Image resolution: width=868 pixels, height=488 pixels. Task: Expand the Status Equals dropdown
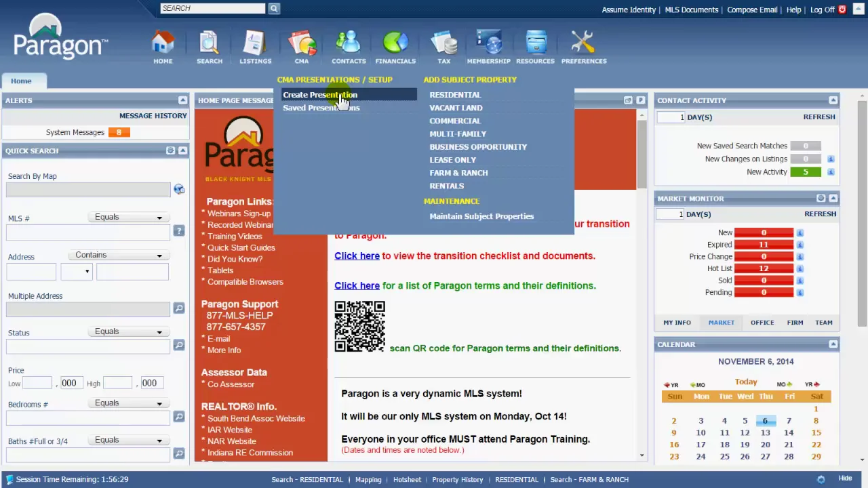click(x=128, y=331)
